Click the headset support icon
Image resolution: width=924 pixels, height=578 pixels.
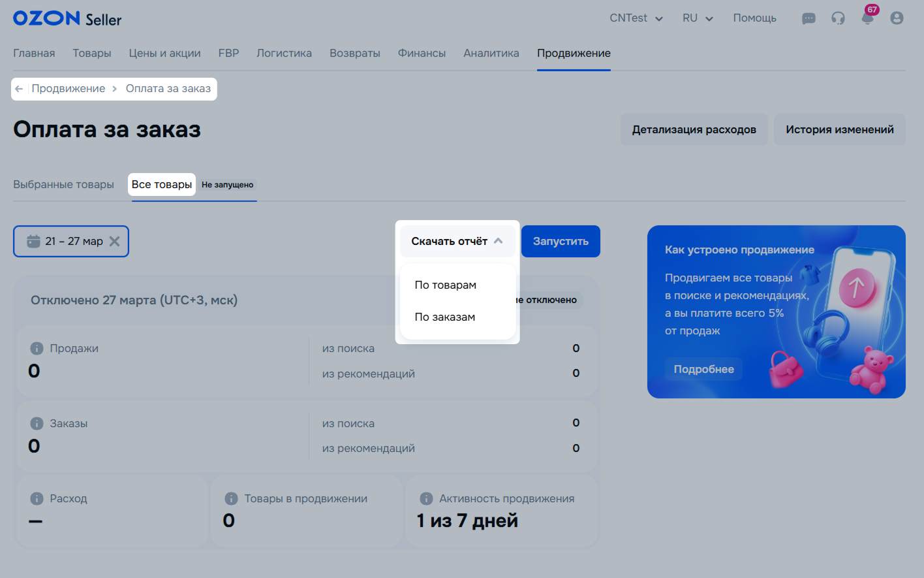838,18
